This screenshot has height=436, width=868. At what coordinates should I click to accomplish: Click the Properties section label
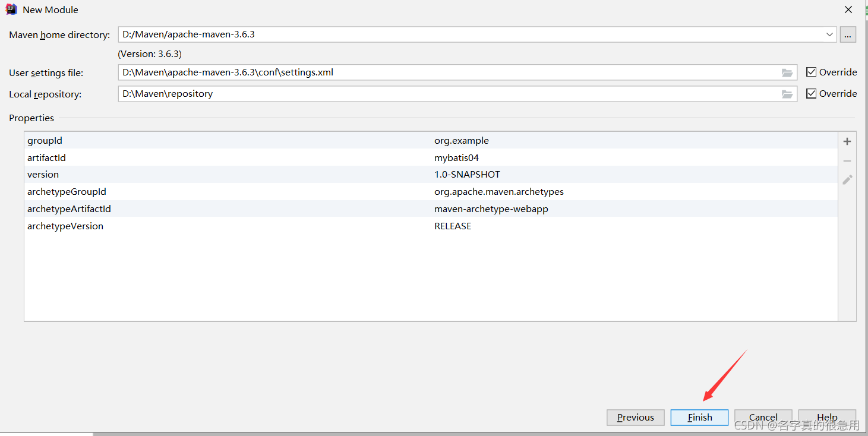31,118
